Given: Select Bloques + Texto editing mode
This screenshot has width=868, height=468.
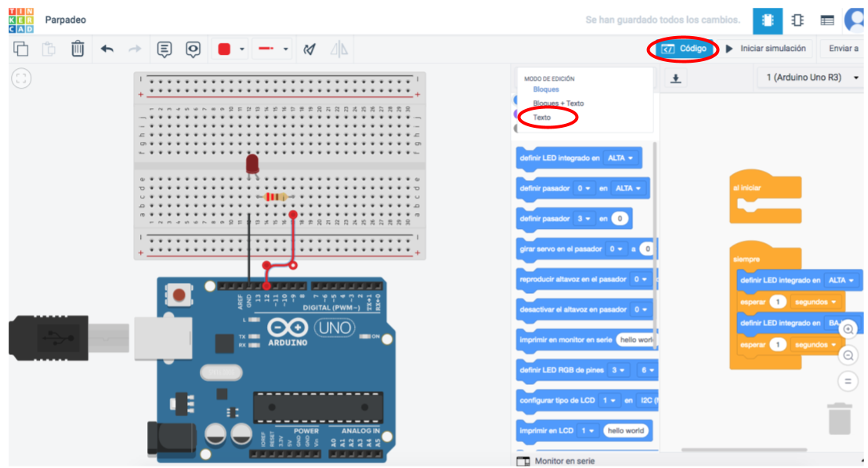Looking at the screenshot, I should point(558,103).
